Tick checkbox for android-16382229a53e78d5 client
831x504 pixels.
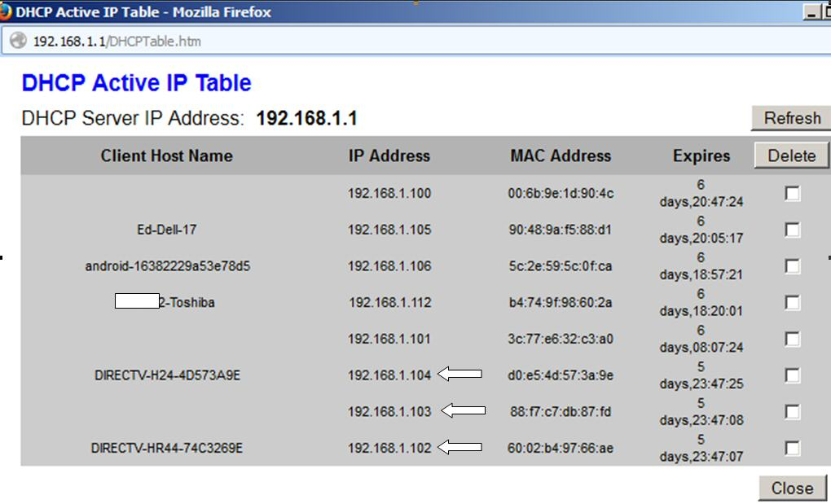coord(792,266)
